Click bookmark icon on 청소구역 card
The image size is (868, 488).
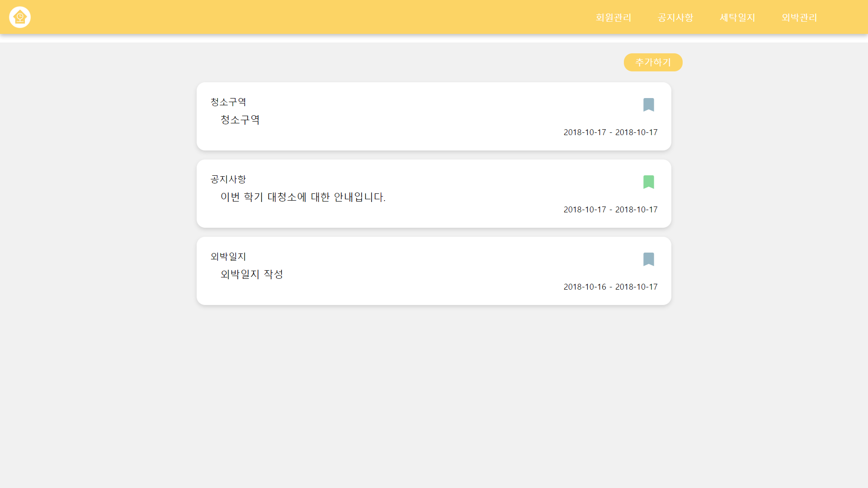click(x=649, y=105)
